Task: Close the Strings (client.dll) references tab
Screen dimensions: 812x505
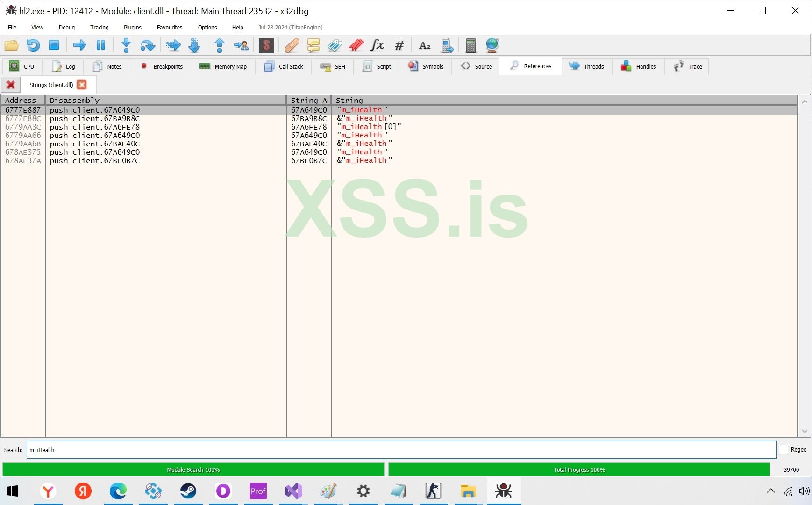Action: tap(82, 85)
